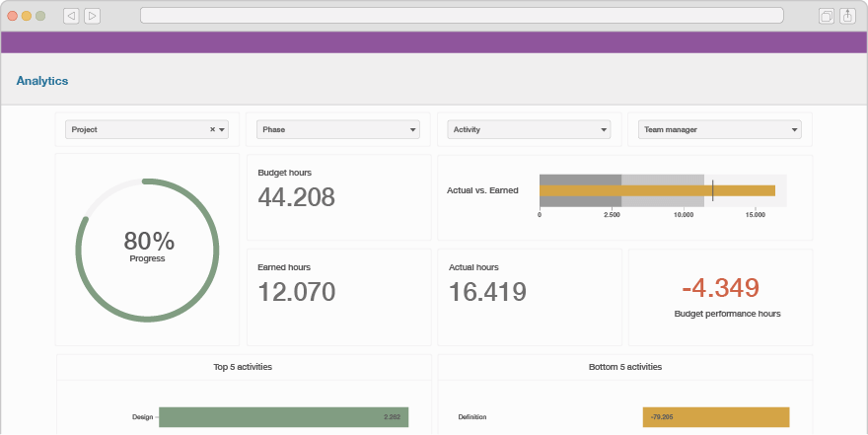Image resolution: width=868 pixels, height=435 pixels.
Task: Click the browser address bar
Action: [462, 16]
